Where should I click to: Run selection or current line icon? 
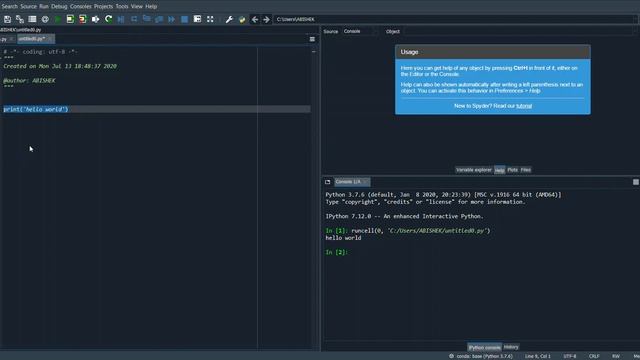96,19
